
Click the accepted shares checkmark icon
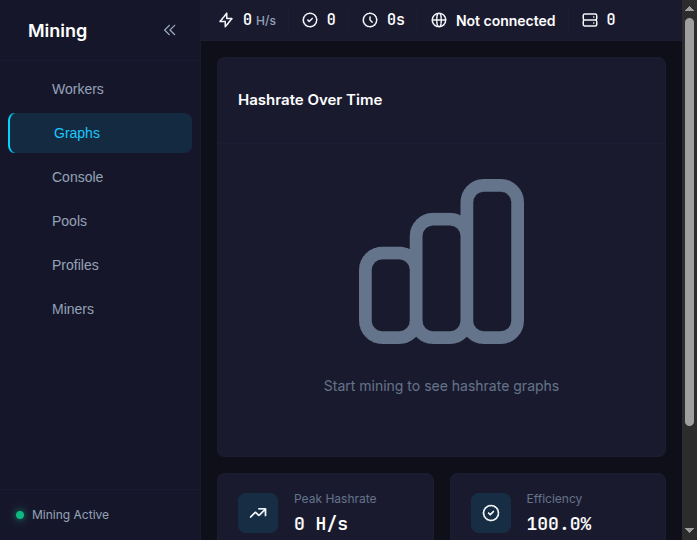[310, 20]
